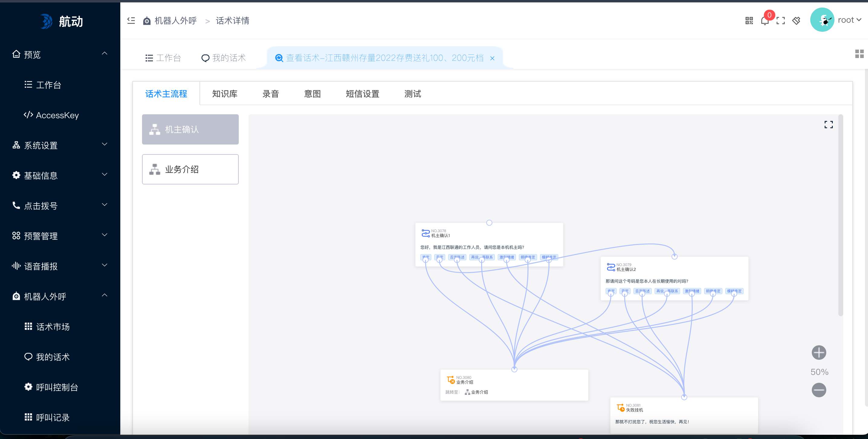Click the 机主确认1 node flow icon
868x439 pixels.
pos(425,233)
